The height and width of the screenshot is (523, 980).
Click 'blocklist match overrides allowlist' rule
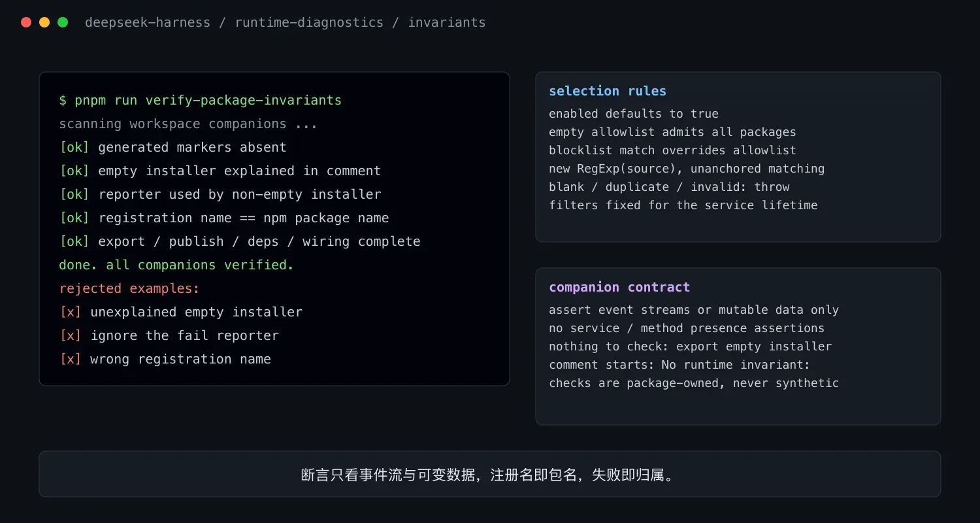672,150
